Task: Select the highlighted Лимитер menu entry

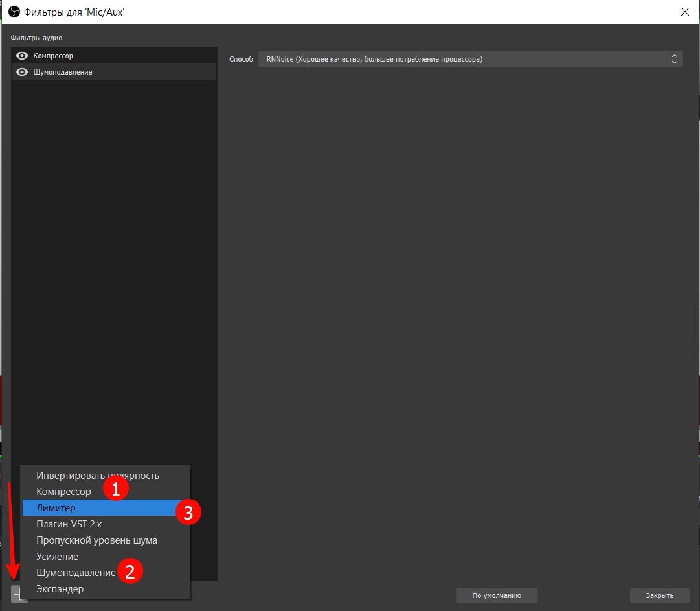Action: click(x=56, y=508)
